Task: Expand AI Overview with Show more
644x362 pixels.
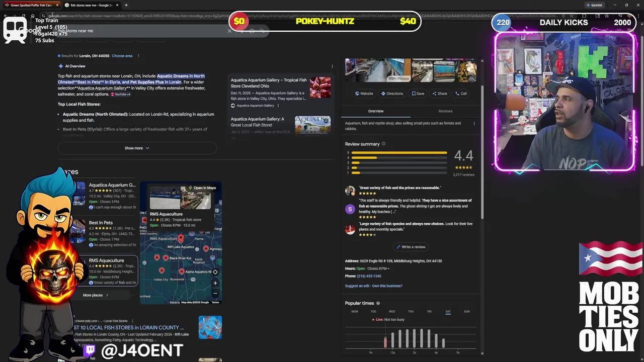Action: tap(137, 148)
